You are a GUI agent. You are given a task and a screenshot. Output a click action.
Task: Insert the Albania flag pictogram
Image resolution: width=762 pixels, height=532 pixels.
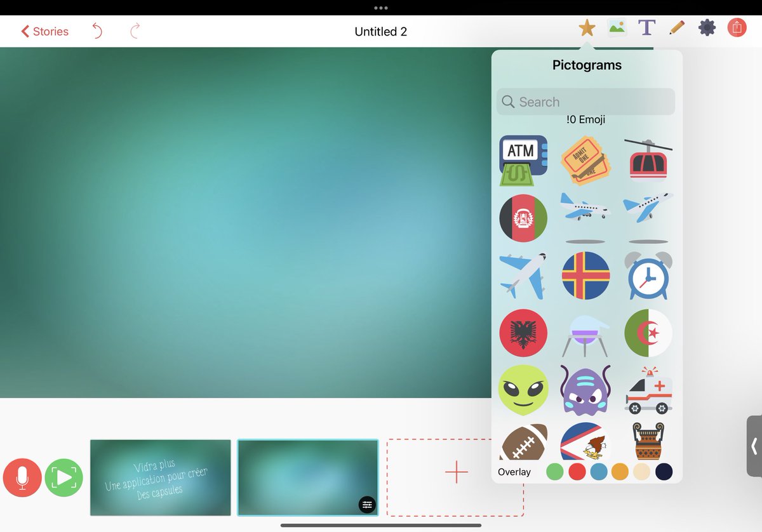523,333
